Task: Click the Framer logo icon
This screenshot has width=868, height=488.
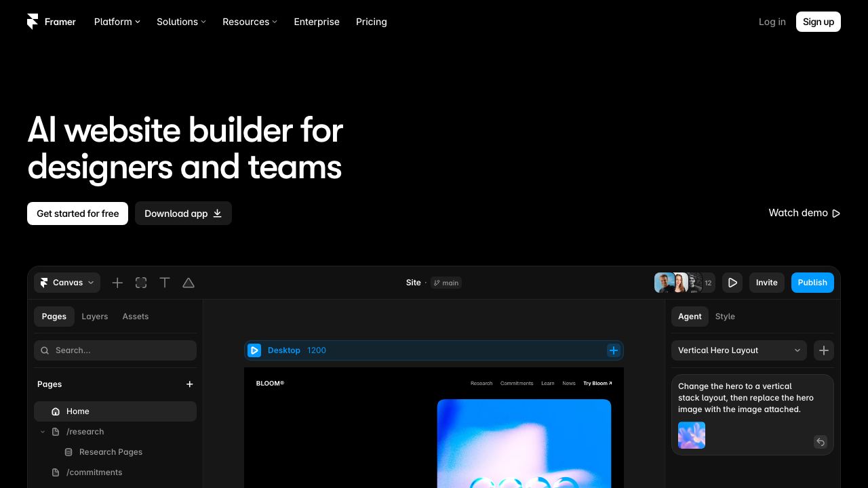Action: 33,22
